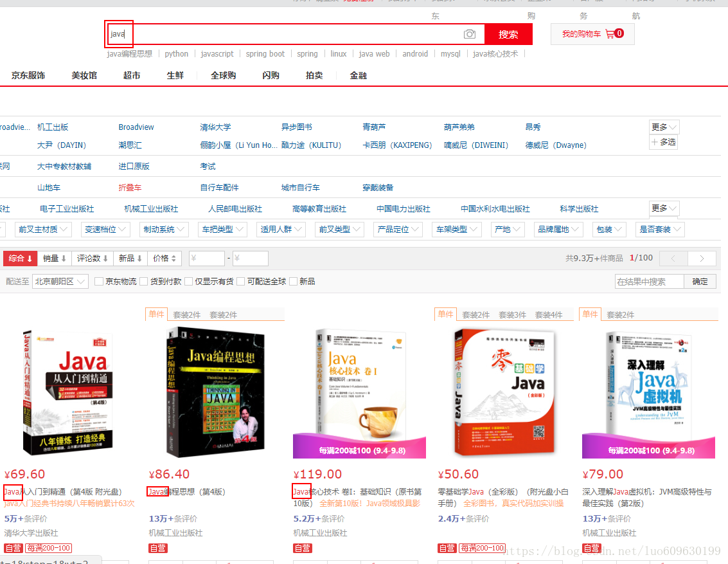Enable brand multi-select with 多选
This screenshot has height=564, width=728.
click(x=664, y=142)
